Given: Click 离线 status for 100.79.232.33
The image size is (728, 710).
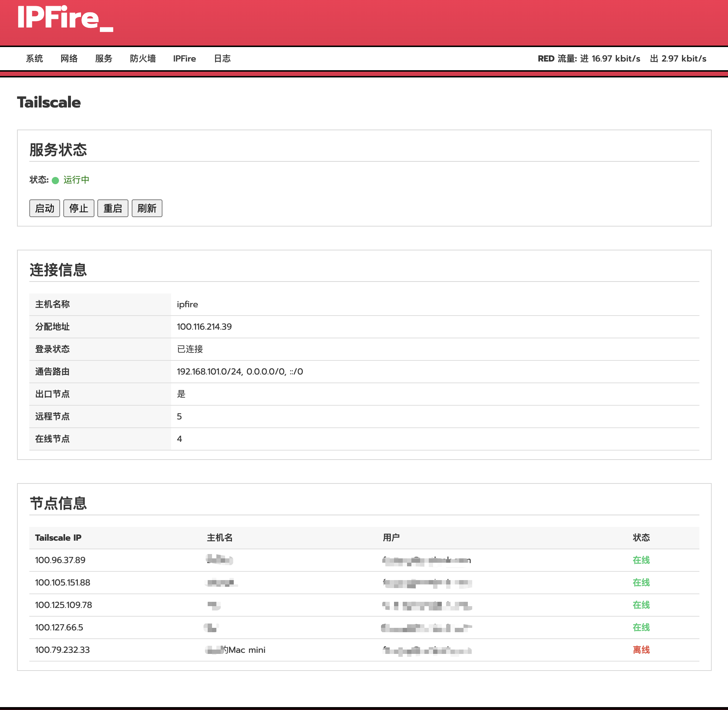Looking at the screenshot, I should 641,650.
